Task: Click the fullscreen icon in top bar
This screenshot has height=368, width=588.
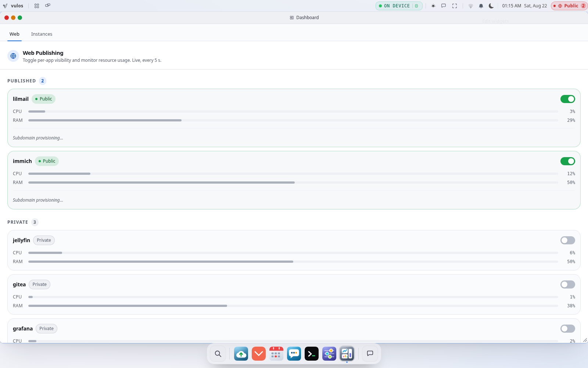Action: [x=455, y=6]
